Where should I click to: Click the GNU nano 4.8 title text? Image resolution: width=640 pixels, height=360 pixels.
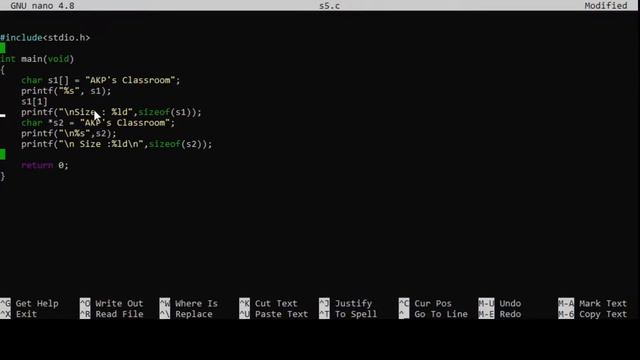coord(42,6)
